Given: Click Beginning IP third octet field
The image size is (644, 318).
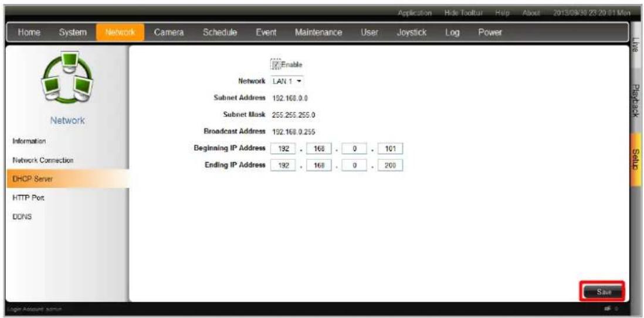Looking at the screenshot, I should coord(353,149).
